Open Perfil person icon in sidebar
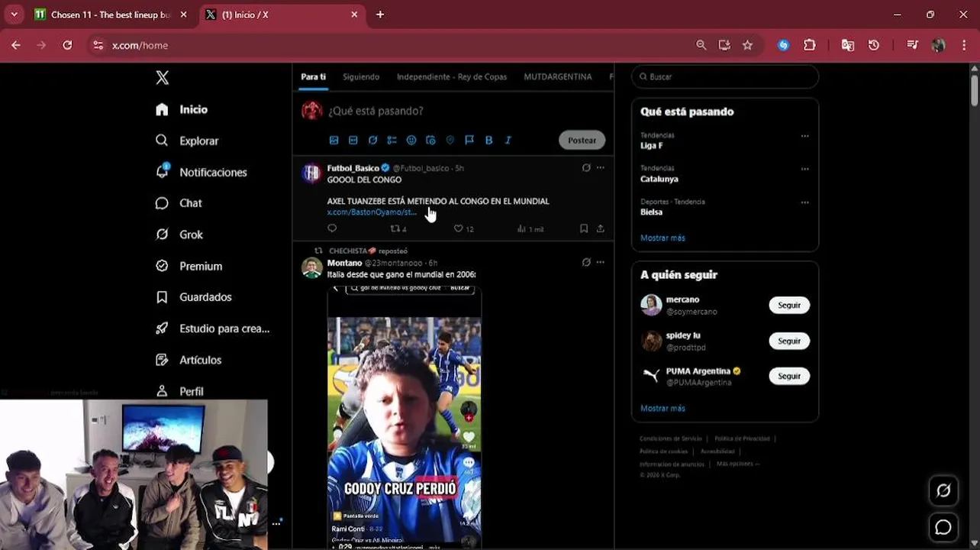 tap(162, 391)
